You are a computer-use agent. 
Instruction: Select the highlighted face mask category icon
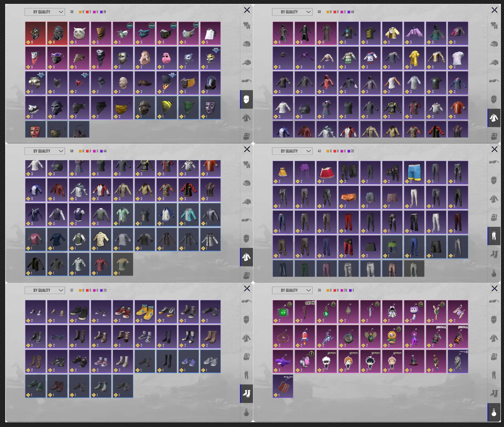(246, 99)
